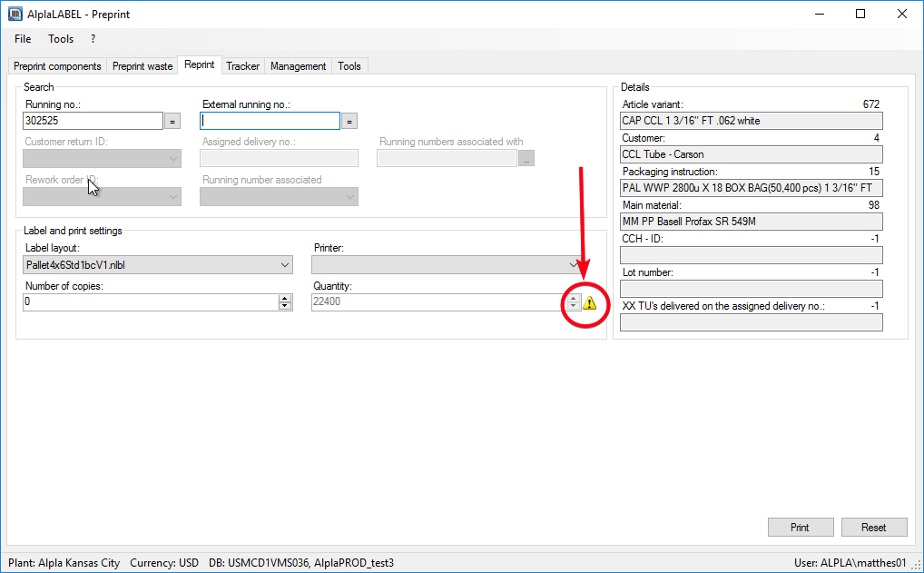
Task: Increase Number of copies with up arrow
Action: point(285,298)
